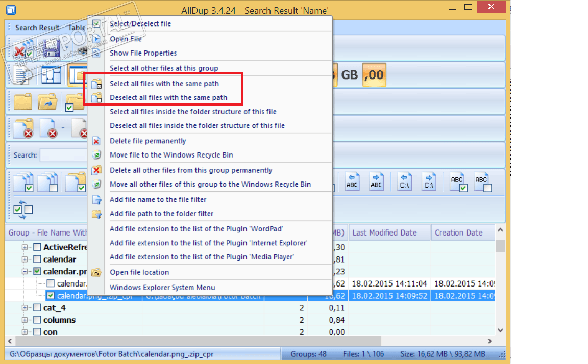Screen dimensions: 588x364
Task: Click the plain folder icon in toolbar
Action: click(23, 102)
